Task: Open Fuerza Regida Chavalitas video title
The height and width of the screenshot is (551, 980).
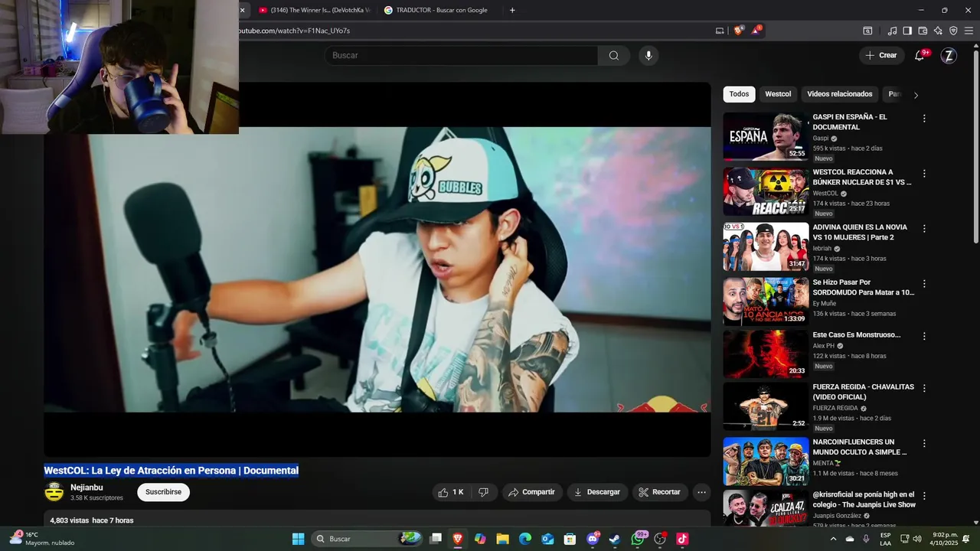Action: pyautogui.click(x=864, y=392)
